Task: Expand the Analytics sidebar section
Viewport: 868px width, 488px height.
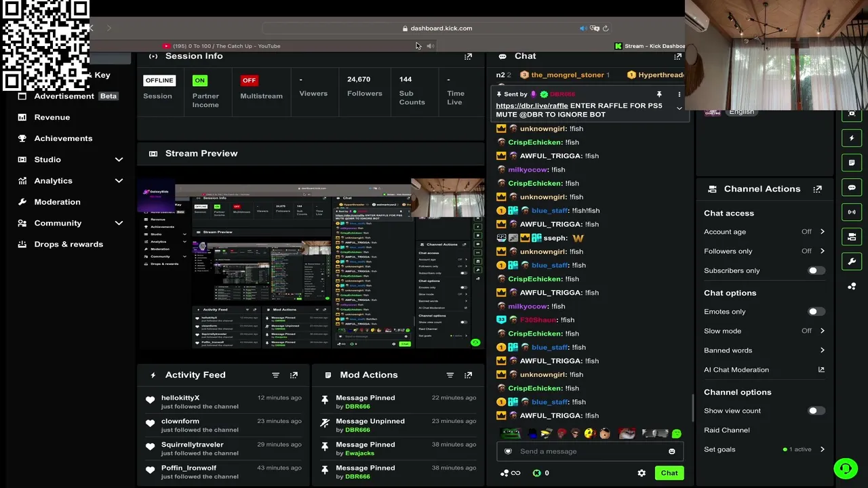Action: click(119, 181)
